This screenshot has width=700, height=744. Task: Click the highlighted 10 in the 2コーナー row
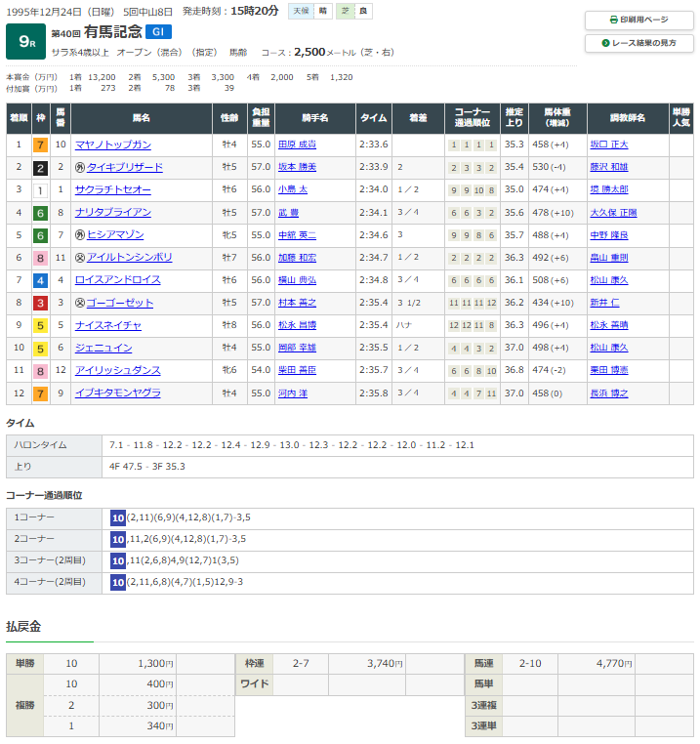pos(118,539)
